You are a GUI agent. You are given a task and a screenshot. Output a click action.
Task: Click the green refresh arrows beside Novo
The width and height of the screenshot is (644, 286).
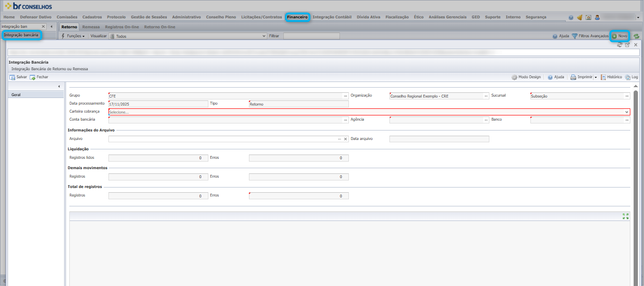[x=636, y=36]
